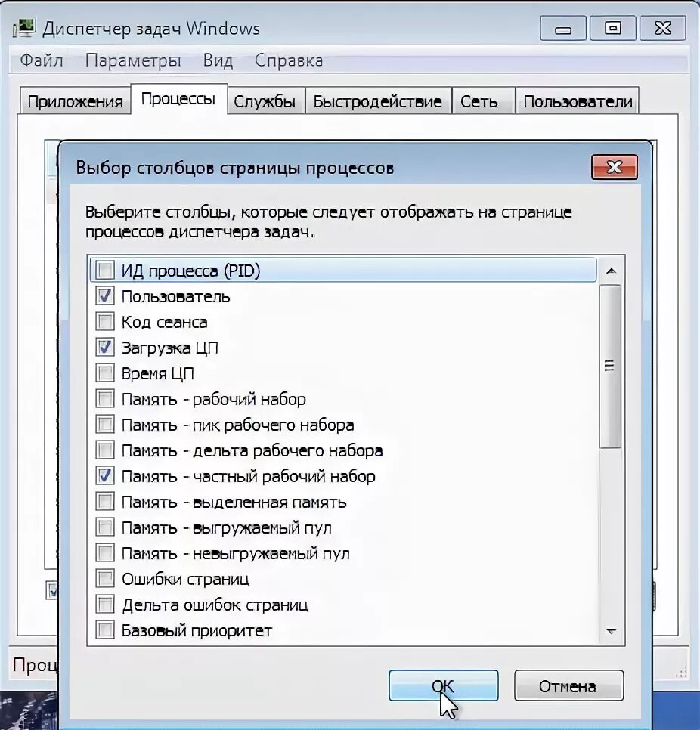Enable Память - выделенная память checkbox
The width and height of the screenshot is (700, 730).
(x=105, y=502)
